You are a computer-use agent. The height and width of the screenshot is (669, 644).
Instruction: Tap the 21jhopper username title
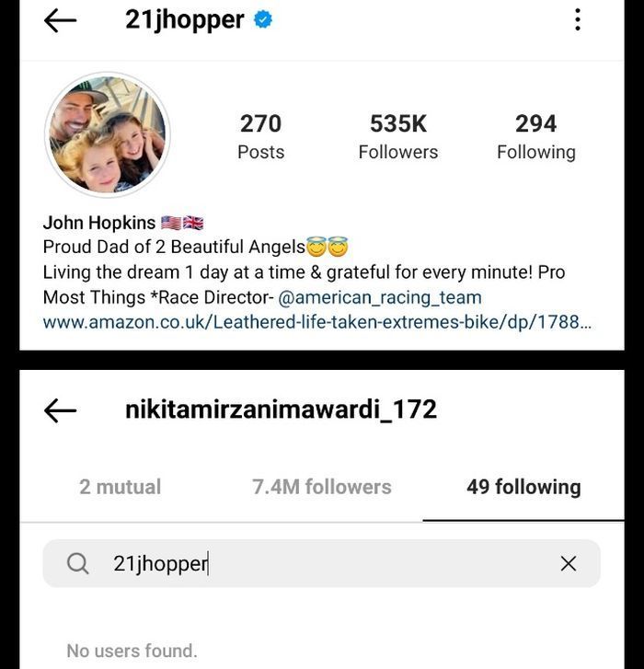pyautogui.click(x=185, y=20)
